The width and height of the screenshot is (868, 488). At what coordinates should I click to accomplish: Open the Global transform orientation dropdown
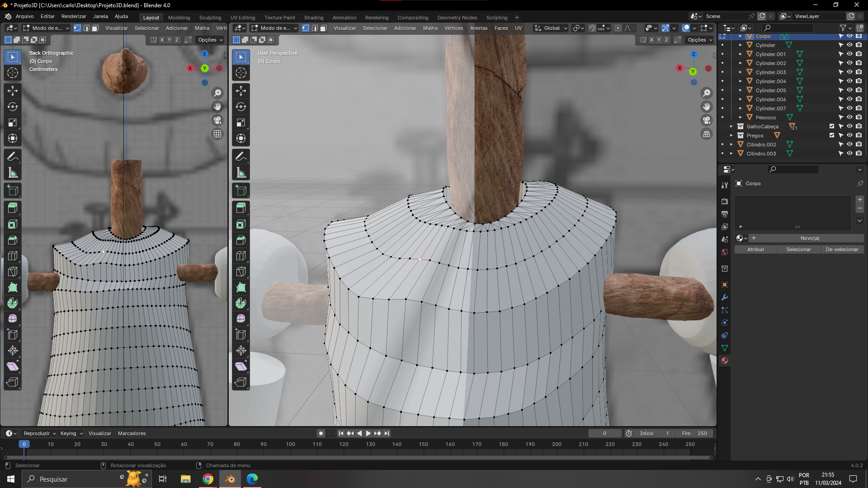point(551,28)
